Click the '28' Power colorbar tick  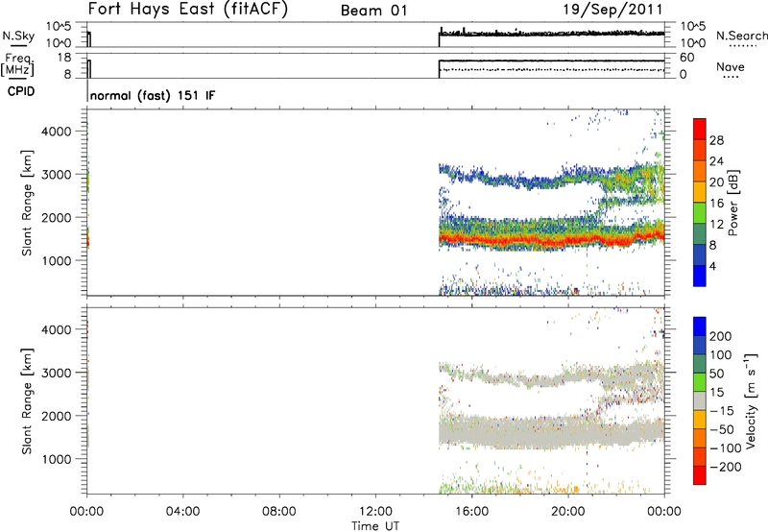pos(716,140)
